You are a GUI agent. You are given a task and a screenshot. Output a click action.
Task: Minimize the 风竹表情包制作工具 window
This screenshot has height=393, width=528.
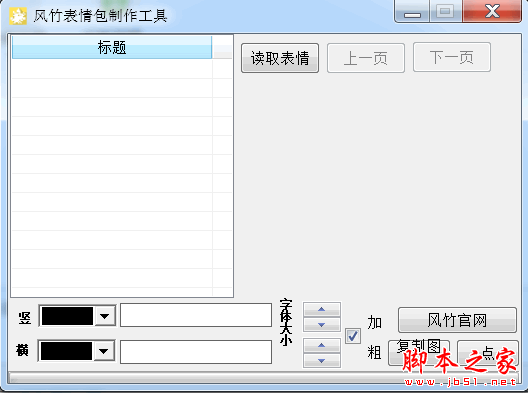[x=412, y=12]
